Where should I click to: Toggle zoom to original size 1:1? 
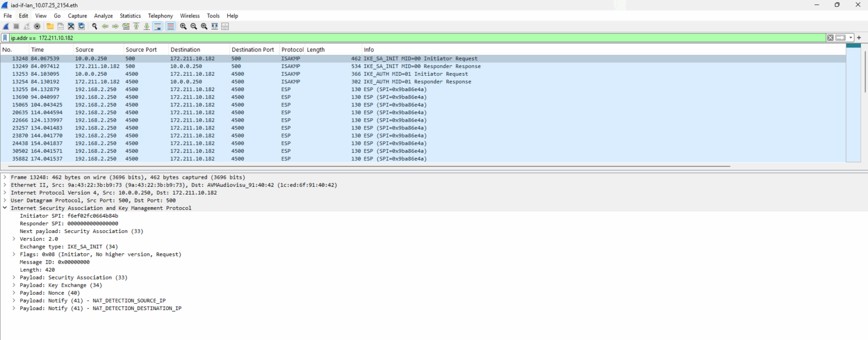tap(204, 26)
